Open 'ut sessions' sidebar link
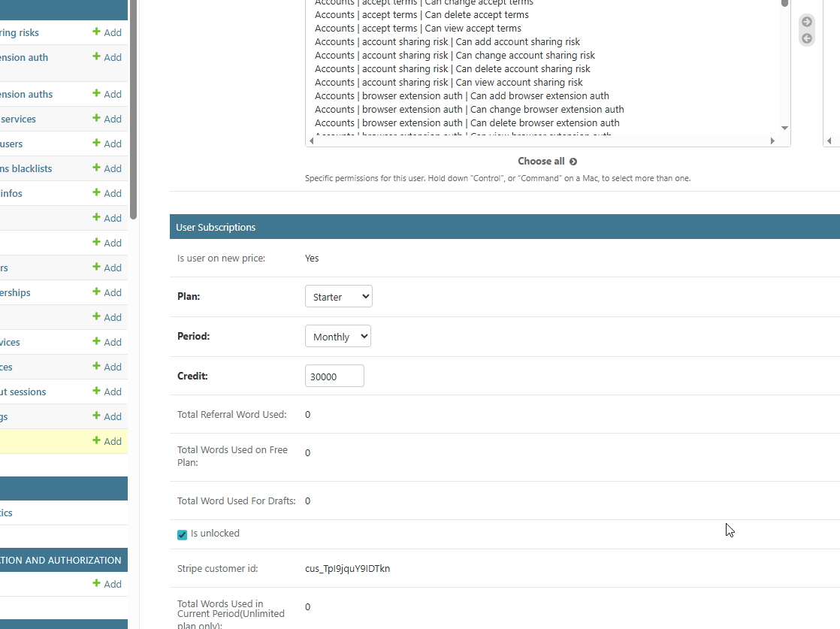This screenshot has height=629, width=840. pos(23,392)
